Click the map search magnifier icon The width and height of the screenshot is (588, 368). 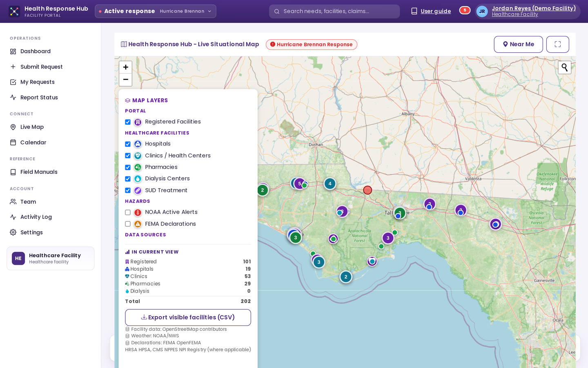pyautogui.click(x=565, y=67)
